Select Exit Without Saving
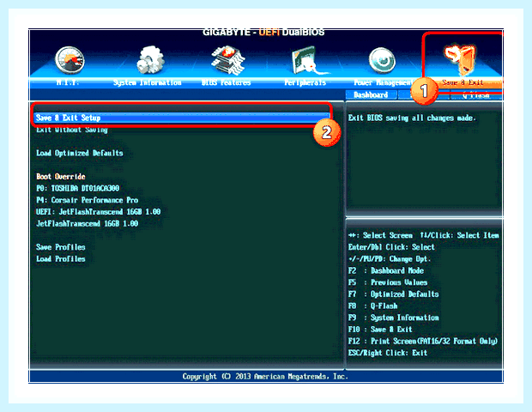532x412 pixels. tap(72, 130)
